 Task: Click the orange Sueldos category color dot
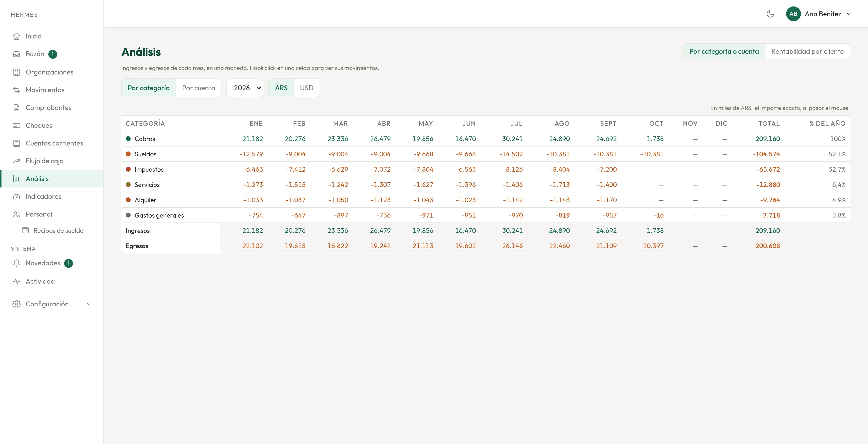pyautogui.click(x=128, y=154)
